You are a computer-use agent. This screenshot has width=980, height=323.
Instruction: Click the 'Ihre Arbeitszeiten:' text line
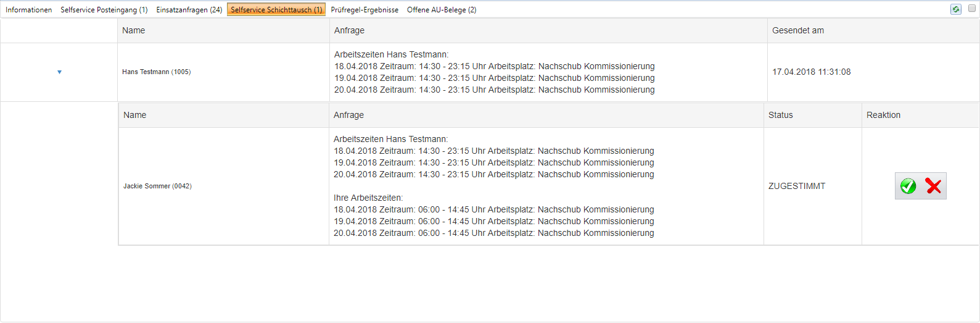(x=368, y=198)
